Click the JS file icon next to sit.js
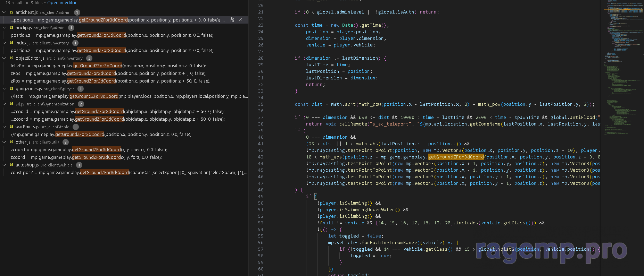This screenshot has height=276, width=644. [x=11, y=104]
